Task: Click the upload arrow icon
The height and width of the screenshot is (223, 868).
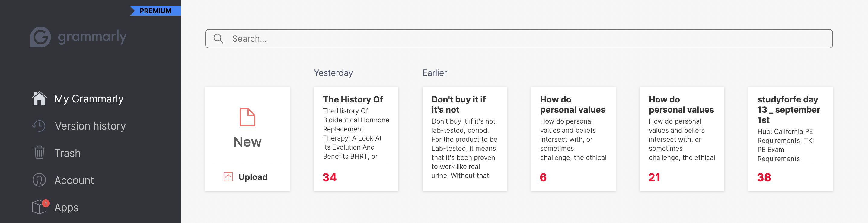Action: pos(229,176)
